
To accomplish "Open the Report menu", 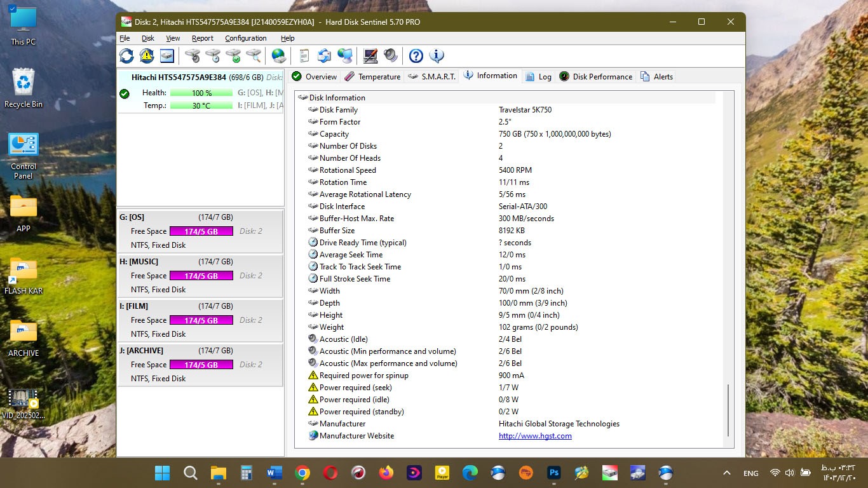I will [203, 38].
